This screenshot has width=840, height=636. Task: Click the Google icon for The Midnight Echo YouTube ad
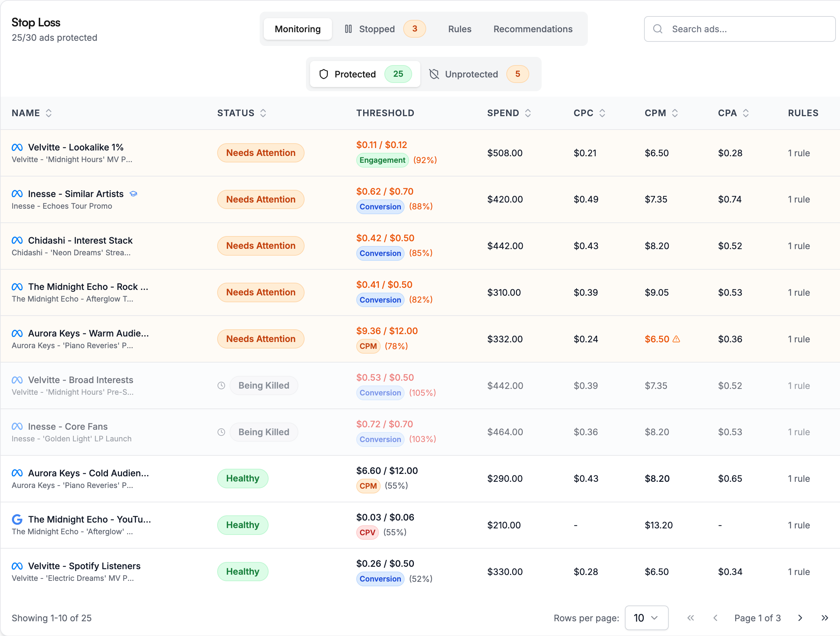[17, 519]
